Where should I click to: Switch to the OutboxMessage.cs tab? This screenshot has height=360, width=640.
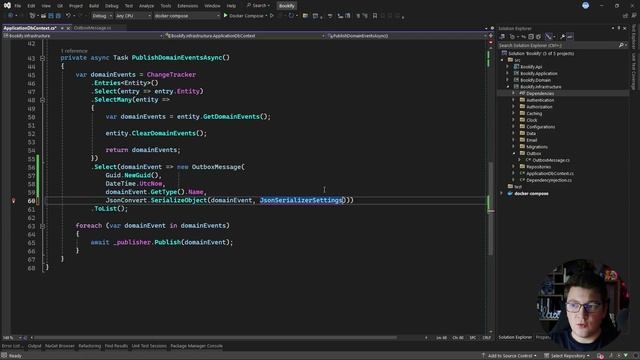click(92, 28)
